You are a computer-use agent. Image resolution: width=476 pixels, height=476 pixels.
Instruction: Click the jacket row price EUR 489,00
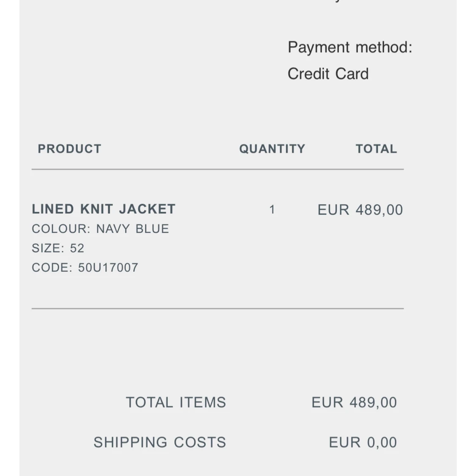pyautogui.click(x=360, y=210)
